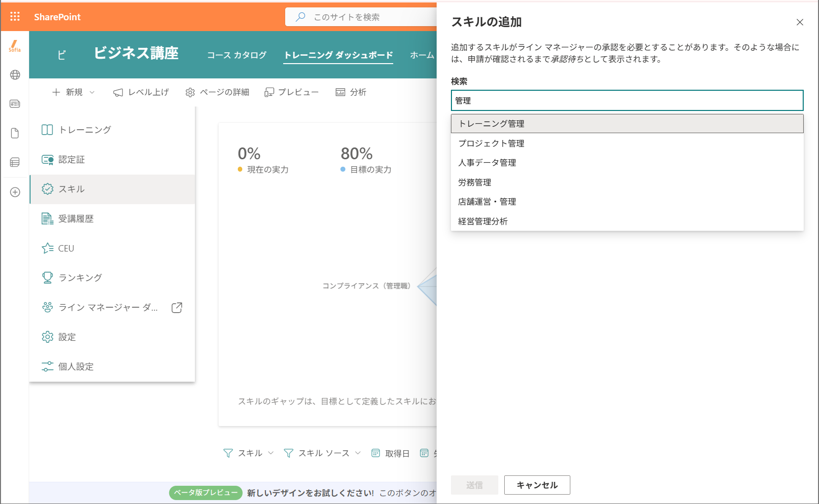Click the ビ site logo tile
This screenshot has width=819, height=504.
pos(62,55)
